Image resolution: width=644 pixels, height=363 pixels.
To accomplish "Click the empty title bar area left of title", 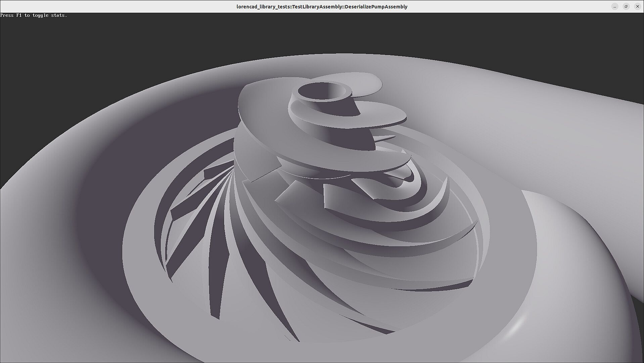I will [x=118, y=6].
